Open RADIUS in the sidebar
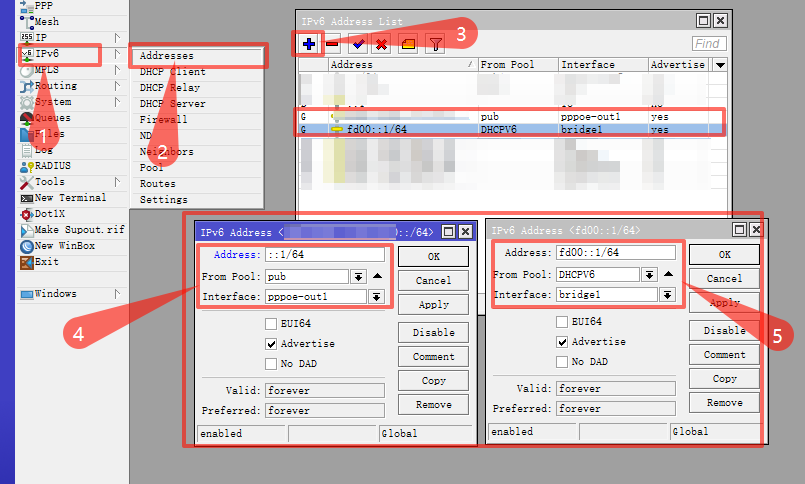Screen dimensions: 805x484 pyautogui.click(x=52, y=166)
